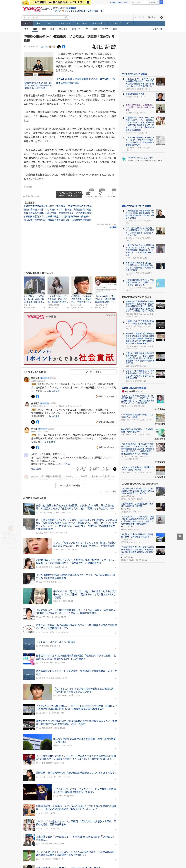This screenshot has height=868, width=186.
Task: Share 舟木彩乃's comment on Facebook
Action: tap(38, 422)
